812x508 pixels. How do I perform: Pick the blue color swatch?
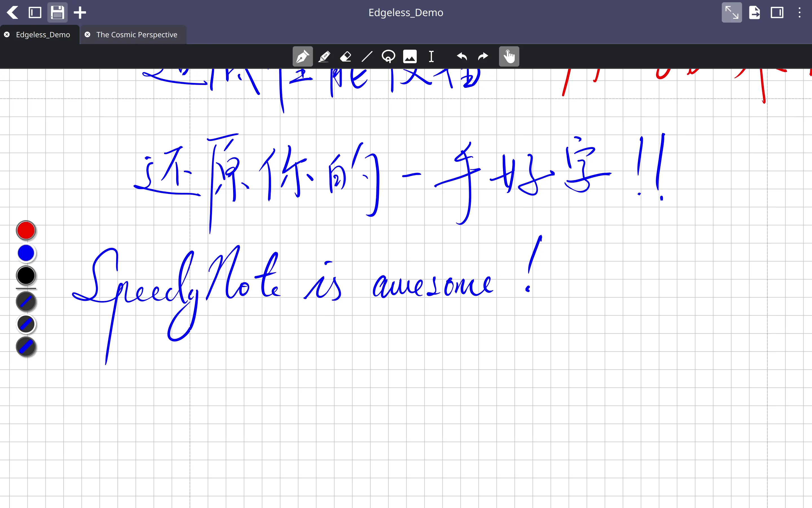pos(26,253)
